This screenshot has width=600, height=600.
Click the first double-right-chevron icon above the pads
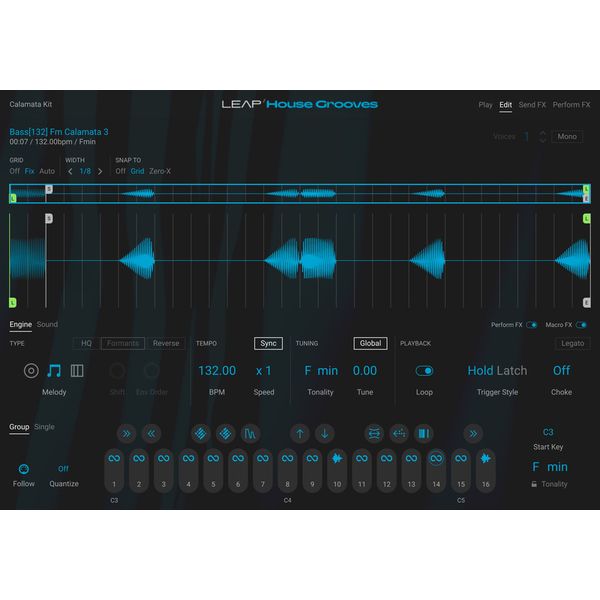[126, 434]
